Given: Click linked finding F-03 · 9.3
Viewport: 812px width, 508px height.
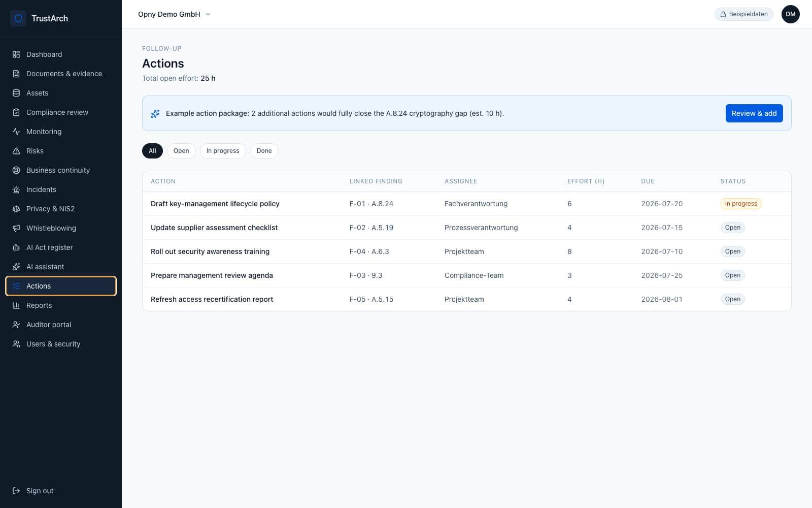Looking at the screenshot, I should pyautogui.click(x=366, y=275).
